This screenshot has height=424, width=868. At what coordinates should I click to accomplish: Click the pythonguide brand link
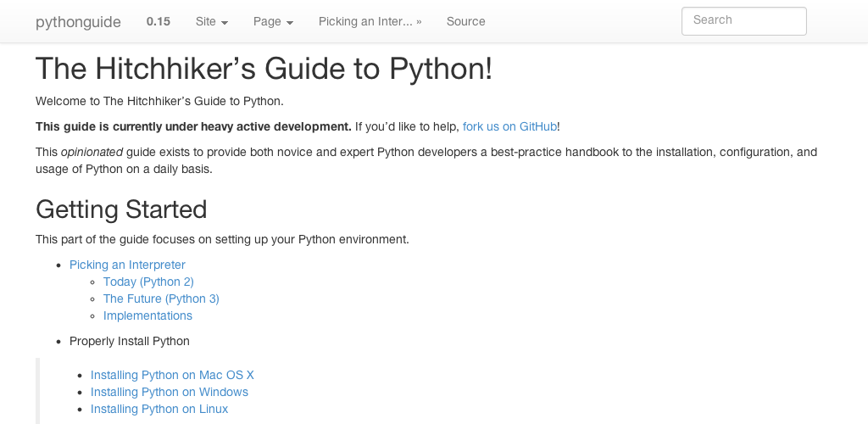[78, 22]
